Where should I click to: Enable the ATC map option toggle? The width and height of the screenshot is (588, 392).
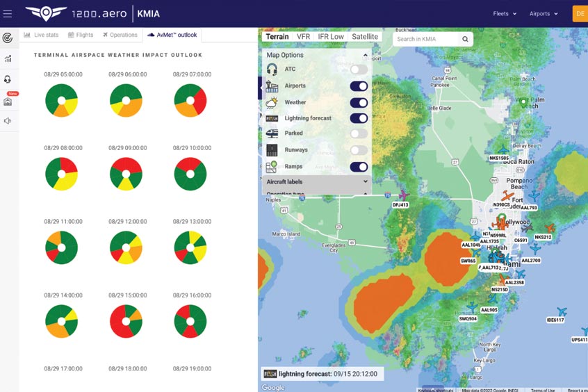click(x=359, y=70)
